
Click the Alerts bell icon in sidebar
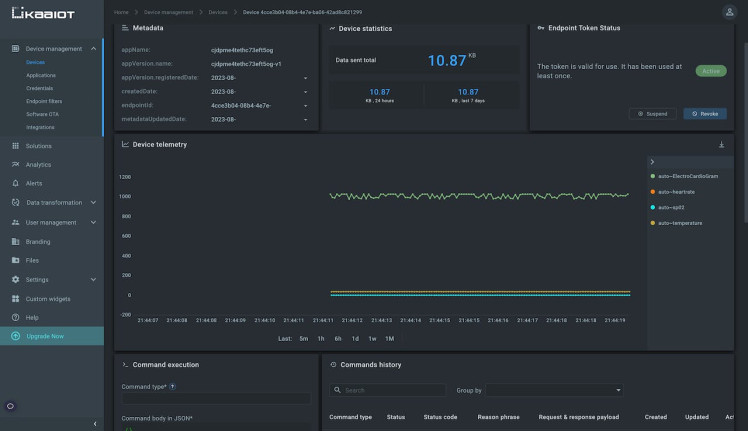(x=15, y=184)
